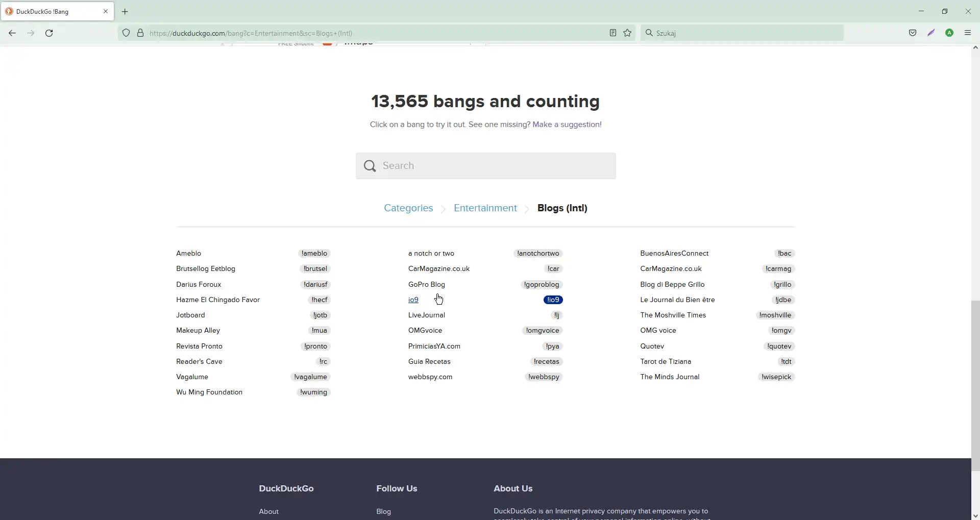Click the !io9 bang tag
Screen dimensions: 980x520
(553, 300)
